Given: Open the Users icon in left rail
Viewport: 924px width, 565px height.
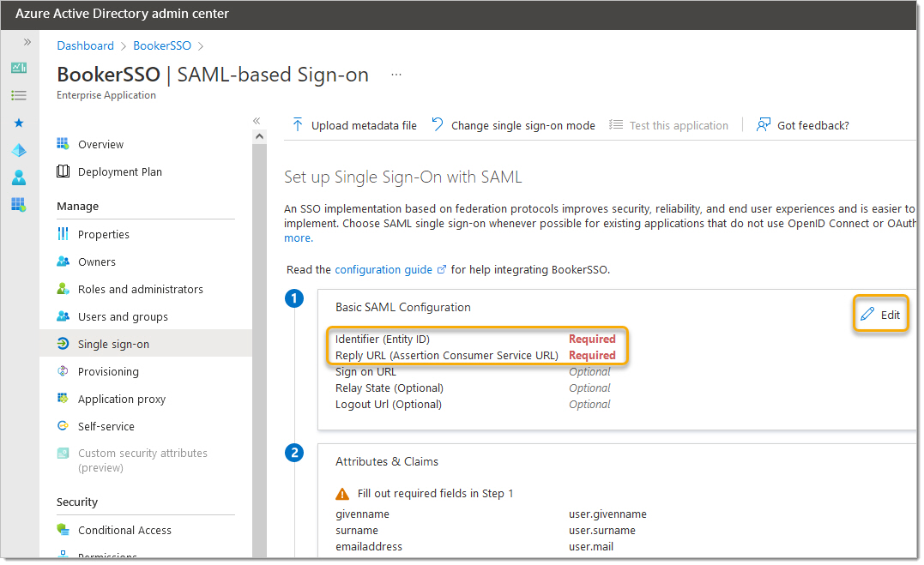Looking at the screenshot, I should (x=19, y=177).
